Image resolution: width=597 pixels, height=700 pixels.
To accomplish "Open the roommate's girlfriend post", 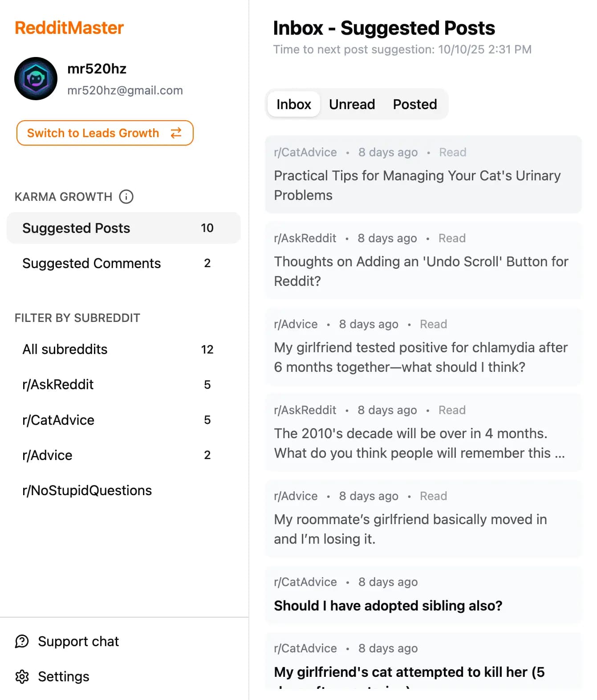I will point(410,529).
